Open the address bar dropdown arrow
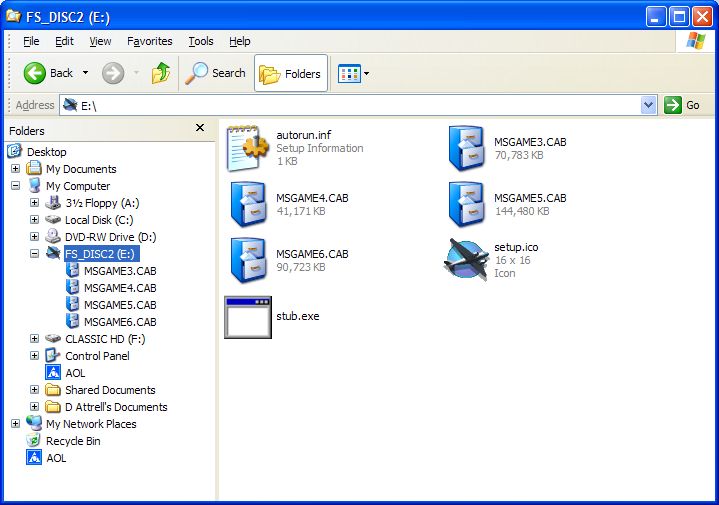This screenshot has height=505, width=719. click(x=648, y=105)
